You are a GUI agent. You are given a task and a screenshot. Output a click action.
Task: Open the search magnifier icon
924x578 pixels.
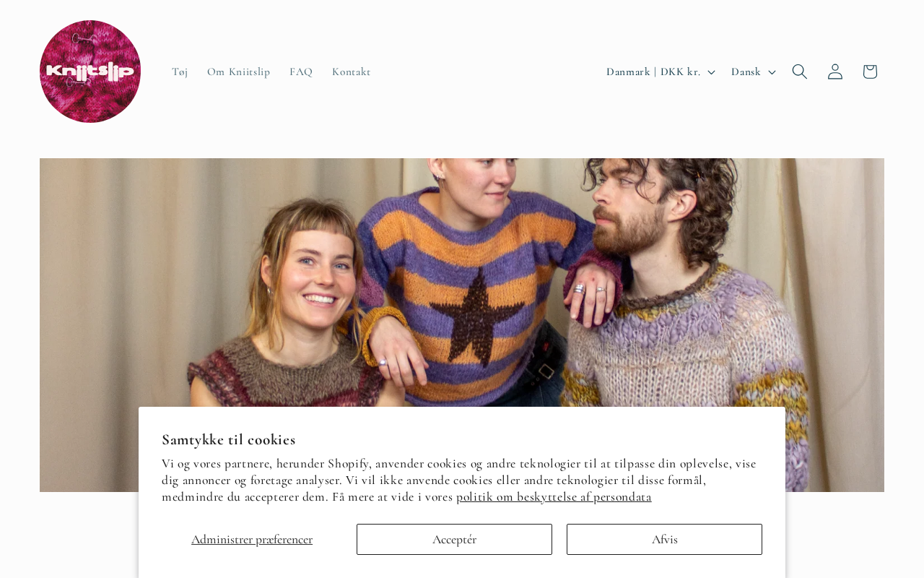pos(800,72)
